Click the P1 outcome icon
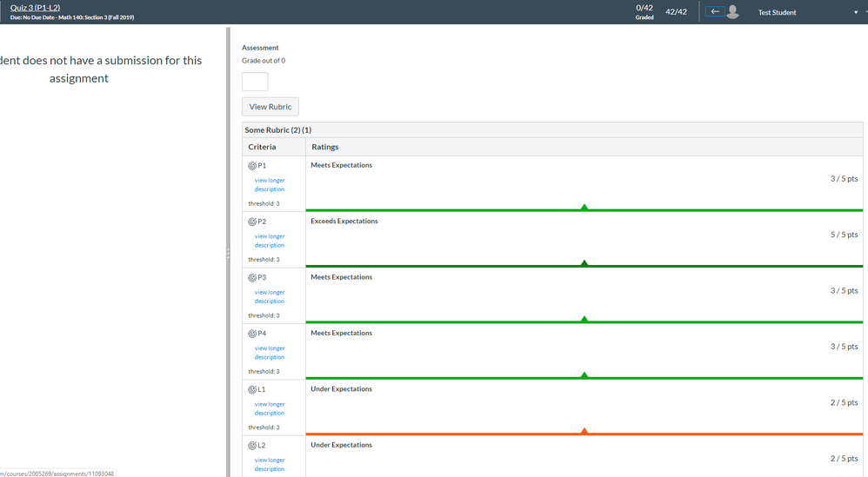 (x=252, y=165)
